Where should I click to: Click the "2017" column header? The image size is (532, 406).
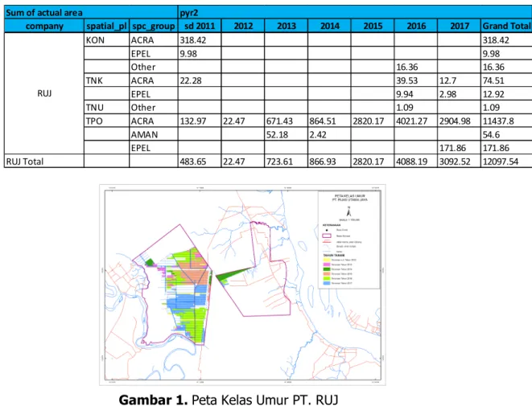(x=459, y=26)
